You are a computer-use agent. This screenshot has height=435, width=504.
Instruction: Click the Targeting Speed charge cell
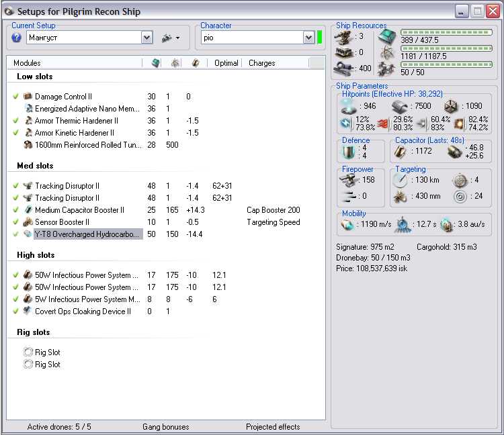(x=274, y=222)
